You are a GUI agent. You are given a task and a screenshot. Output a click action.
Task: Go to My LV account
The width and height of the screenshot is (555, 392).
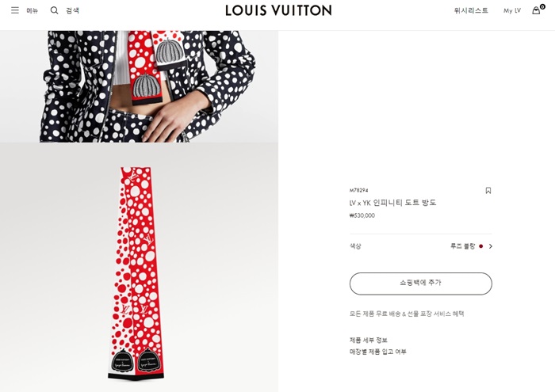(x=512, y=10)
